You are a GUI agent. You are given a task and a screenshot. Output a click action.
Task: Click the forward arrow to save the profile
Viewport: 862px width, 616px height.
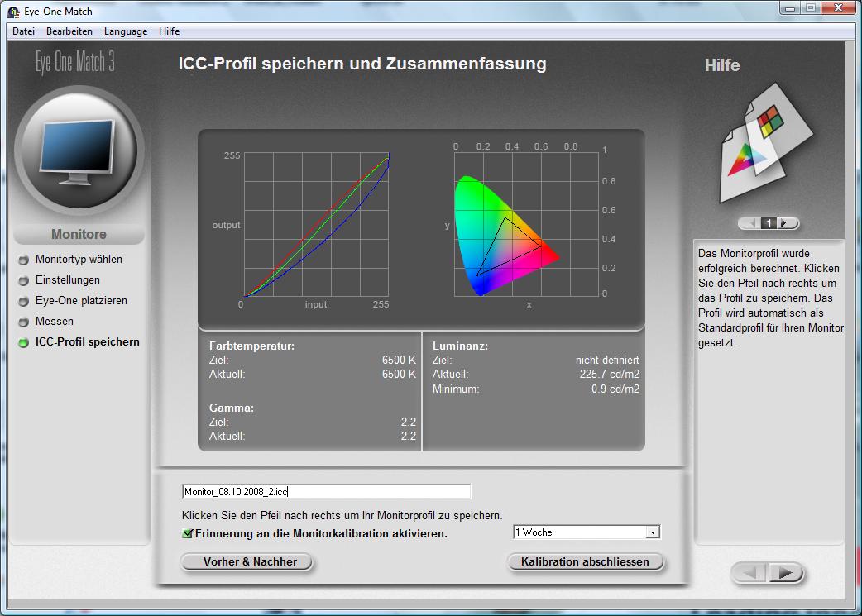(x=786, y=573)
